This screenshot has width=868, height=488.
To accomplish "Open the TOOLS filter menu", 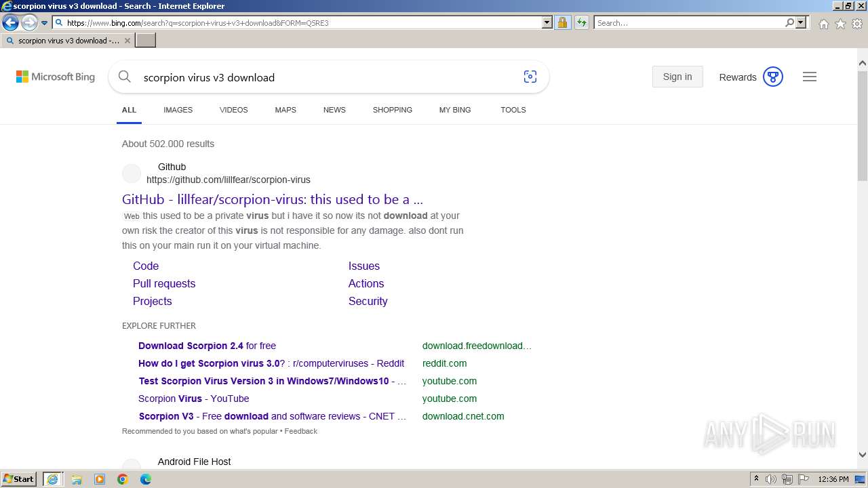I will (513, 110).
